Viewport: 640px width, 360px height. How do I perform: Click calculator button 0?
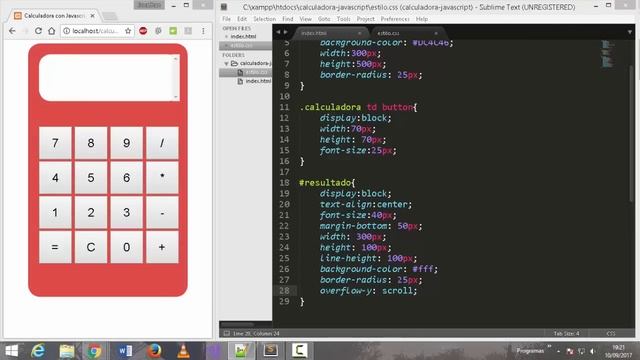(x=127, y=247)
